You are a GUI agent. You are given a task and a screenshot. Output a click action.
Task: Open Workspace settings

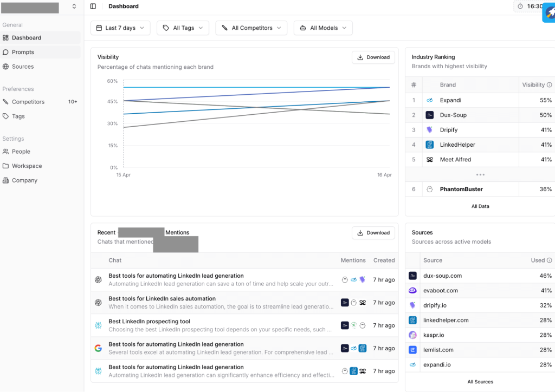click(x=40, y=166)
